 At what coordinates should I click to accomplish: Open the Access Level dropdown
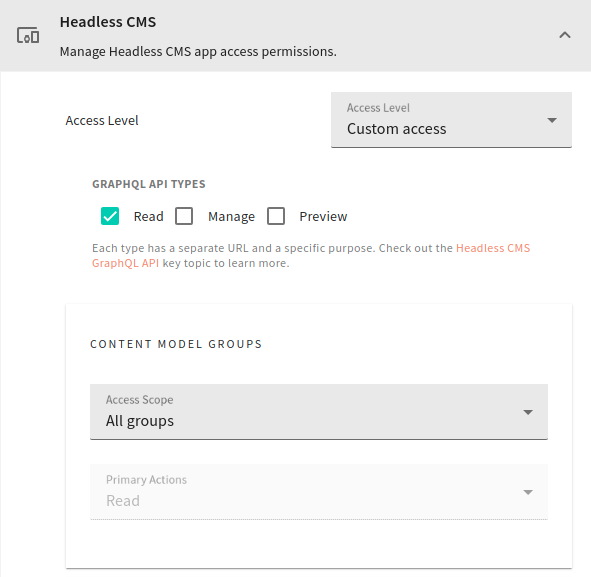451,120
